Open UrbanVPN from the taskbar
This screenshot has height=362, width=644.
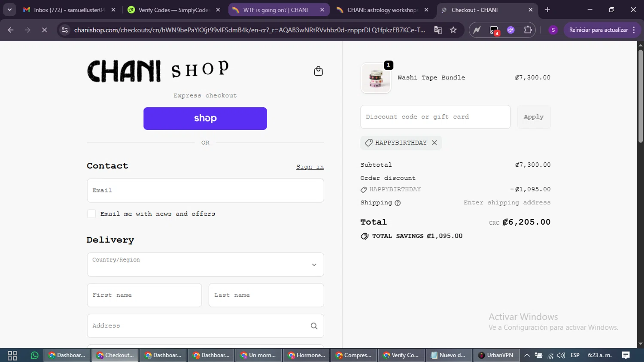tap(496, 356)
